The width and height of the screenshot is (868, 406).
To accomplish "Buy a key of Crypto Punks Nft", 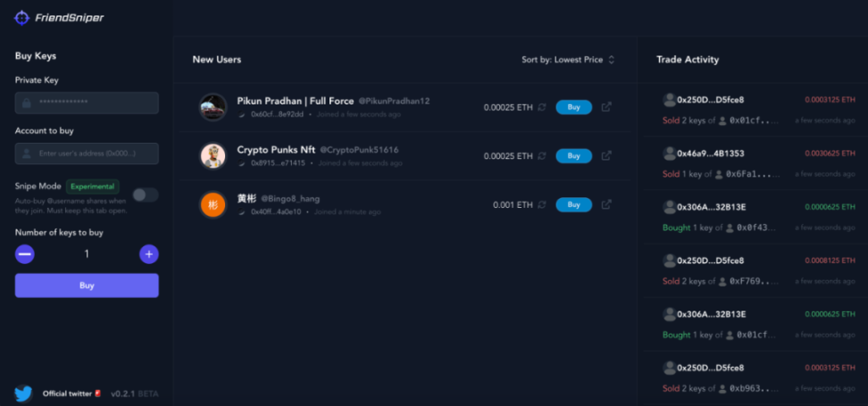I will 574,156.
